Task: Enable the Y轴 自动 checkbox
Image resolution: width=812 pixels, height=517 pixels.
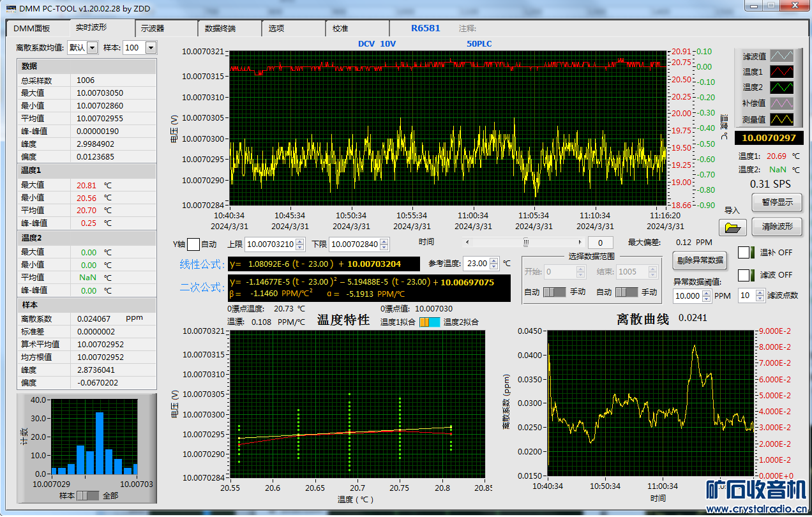Action: click(x=193, y=244)
